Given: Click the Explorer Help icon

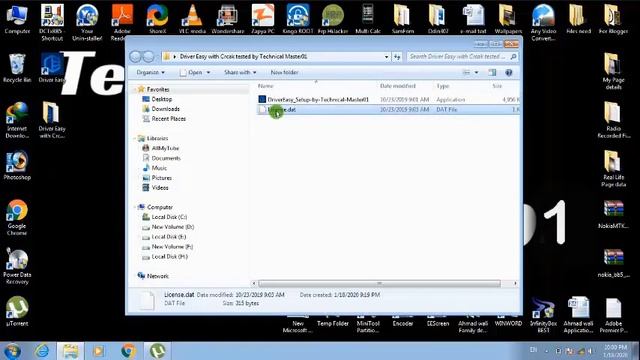Looking at the screenshot, I should (x=509, y=73).
